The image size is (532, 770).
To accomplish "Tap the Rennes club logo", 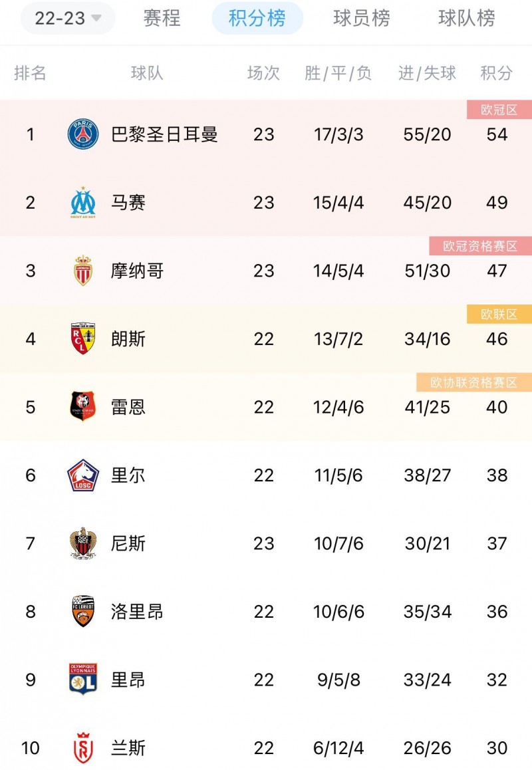I will [83, 407].
